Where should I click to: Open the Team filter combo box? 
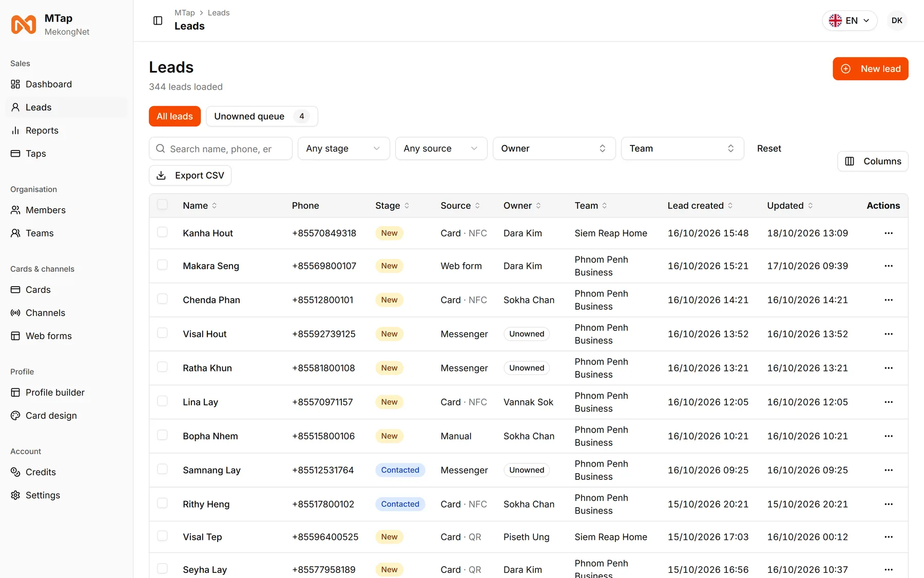[682, 148]
